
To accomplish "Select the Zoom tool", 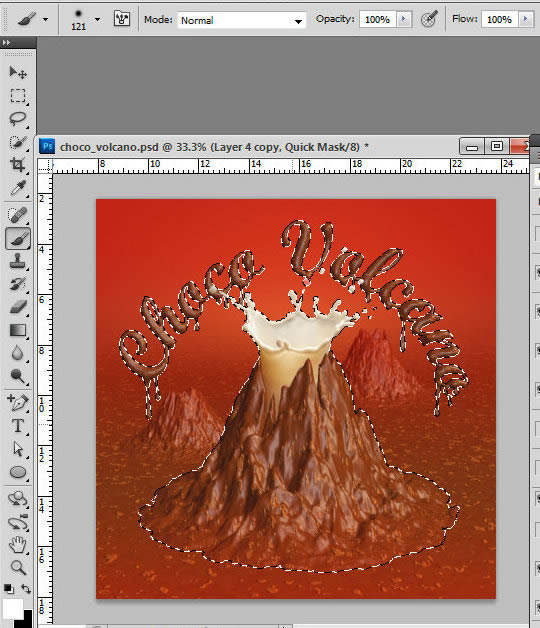I will (x=18, y=567).
